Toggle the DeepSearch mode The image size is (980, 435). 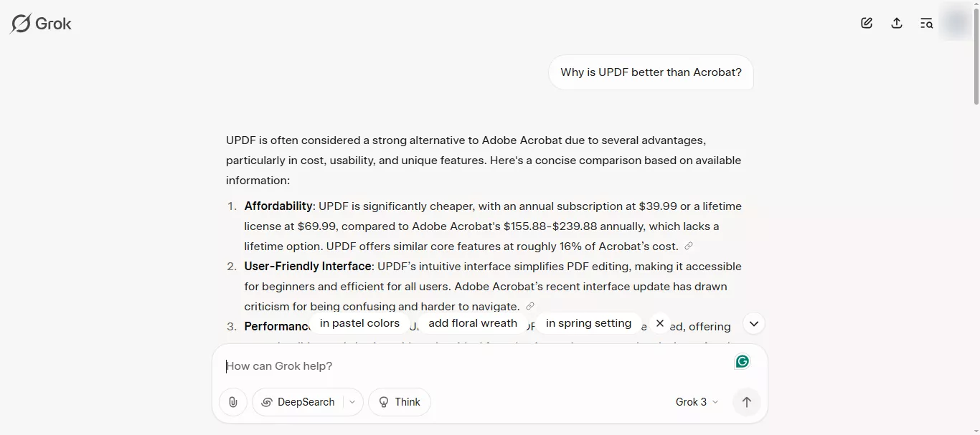[299, 402]
